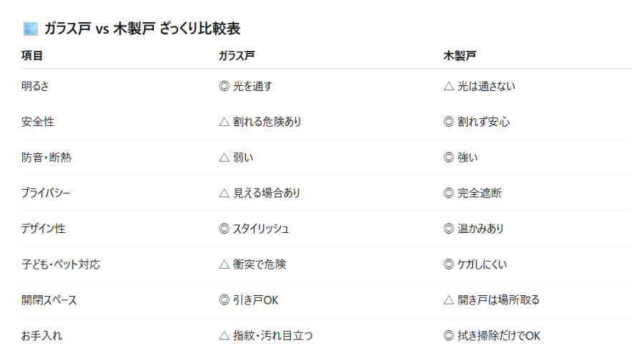The height and width of the screenshot is (364, 644).
Task: Select the 明るさ row label
Action: click(x=35, y=86)
